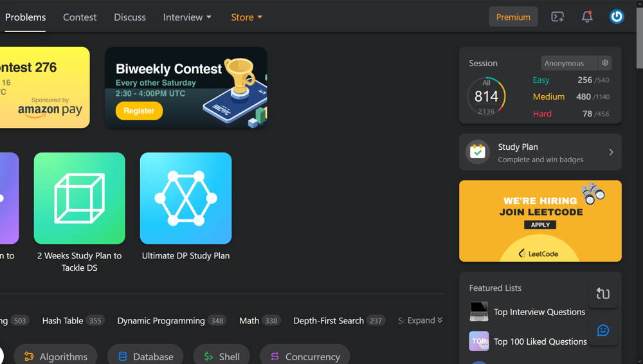Click the page vertical scrollbar

639,39
